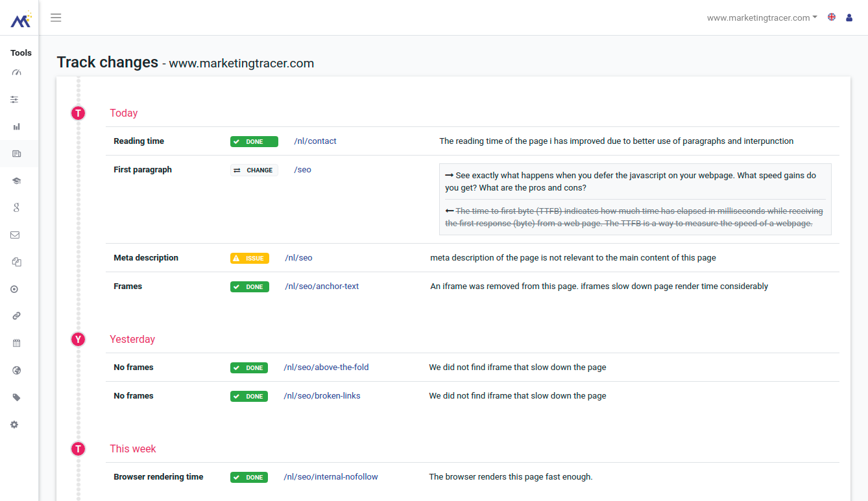Click the DONE badge for Browser rendering time
Viewport: 868px width, 501px height.
click(249, 477)
